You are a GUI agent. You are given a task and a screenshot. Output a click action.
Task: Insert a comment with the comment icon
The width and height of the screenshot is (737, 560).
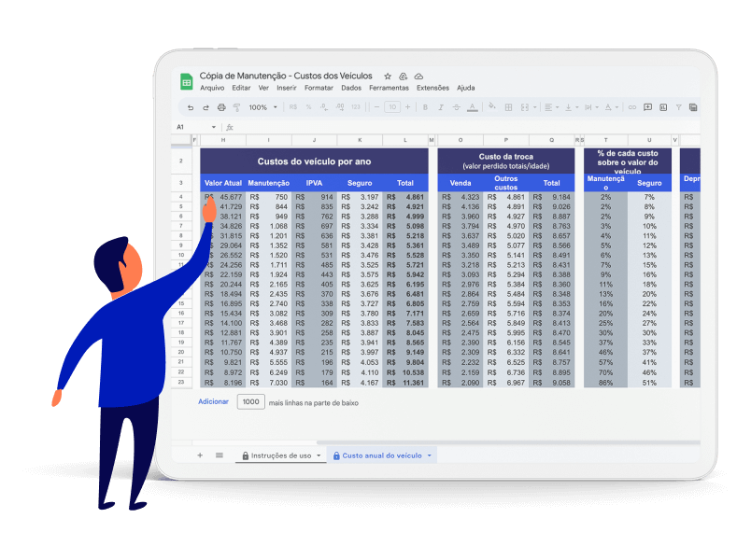tap(647, 107)
